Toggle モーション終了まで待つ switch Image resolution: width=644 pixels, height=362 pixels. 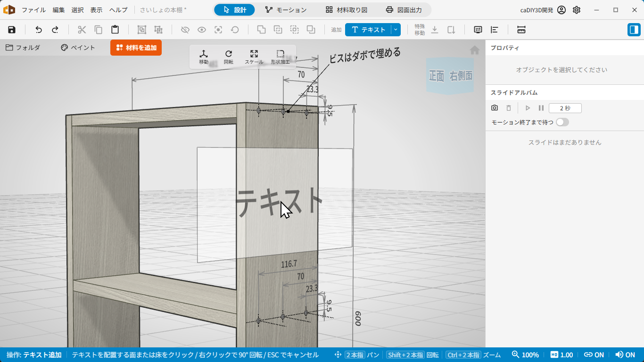(x=562, y=122)
